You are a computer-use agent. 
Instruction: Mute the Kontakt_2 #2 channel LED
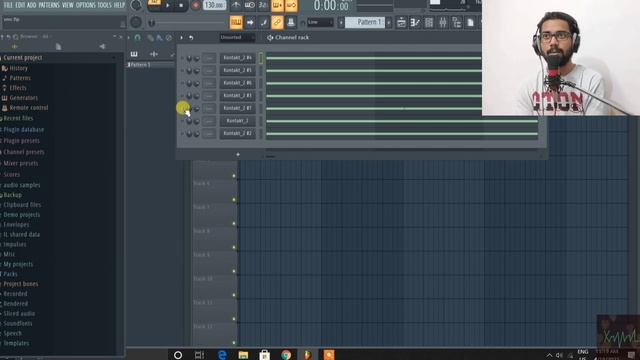pyautogui.click(x=182, y=133)
